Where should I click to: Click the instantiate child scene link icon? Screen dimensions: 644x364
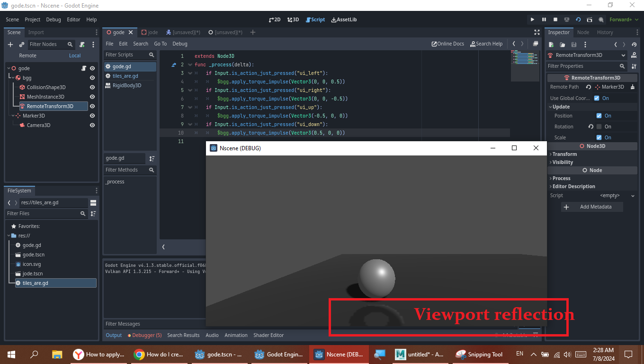pos(22,44)
